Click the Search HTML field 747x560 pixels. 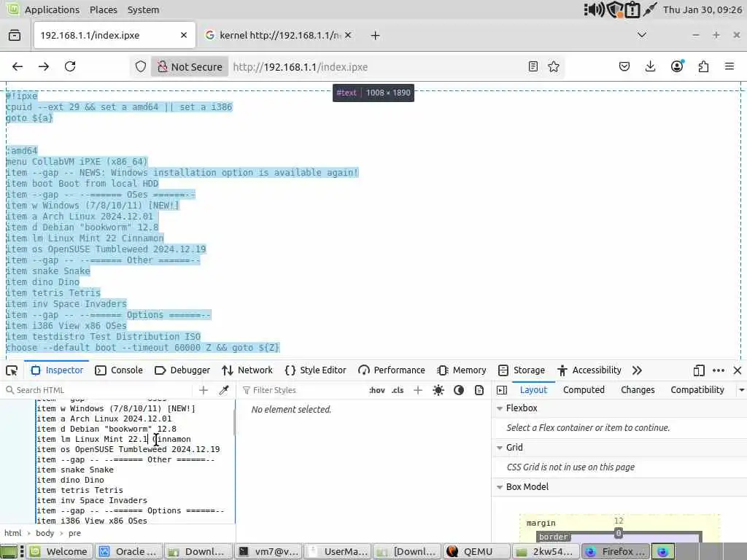pyautogui.click(x=98, y=390)
